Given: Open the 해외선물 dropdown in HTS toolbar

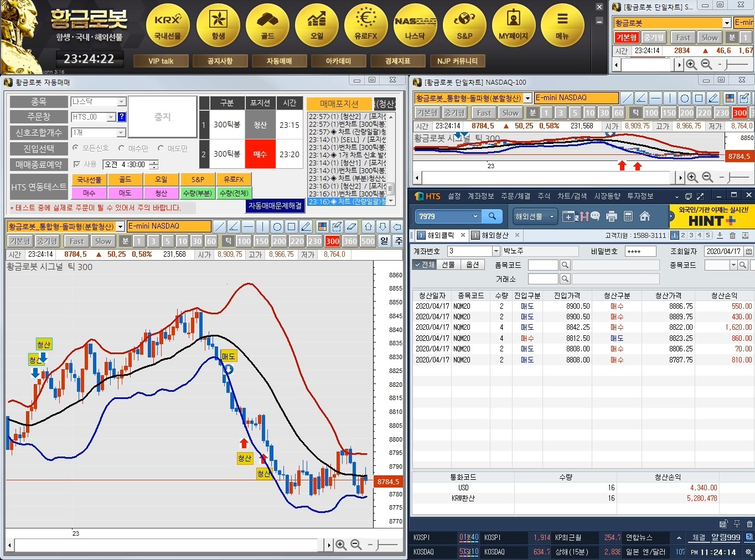Looking at the screenshot, I should (535, 216).
